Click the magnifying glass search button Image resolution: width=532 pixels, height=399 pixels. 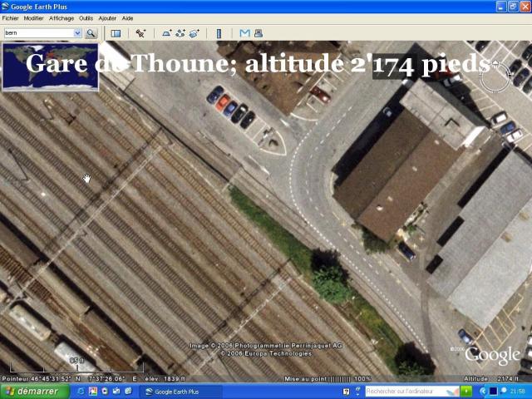click(x=91, y=33)
